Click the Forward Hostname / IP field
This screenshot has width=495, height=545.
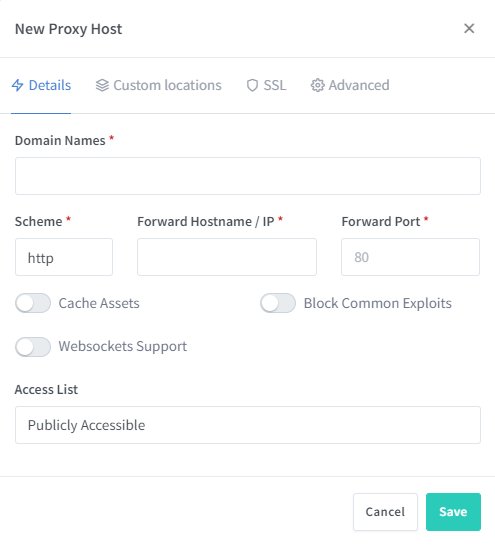227,257
